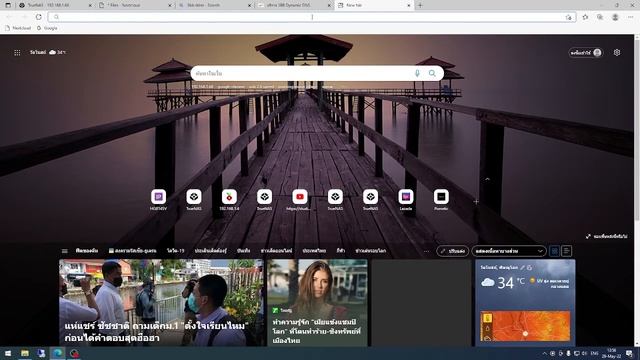Open the Windows Start menu
Viewport: 640px width, 360px height.
click(x=8, y=353)
